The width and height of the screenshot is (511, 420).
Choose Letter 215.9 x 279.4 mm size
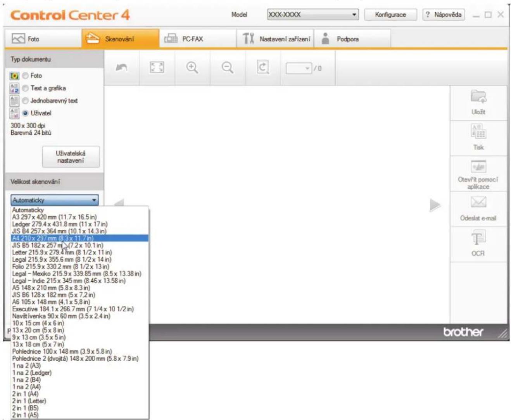point(80,252)
